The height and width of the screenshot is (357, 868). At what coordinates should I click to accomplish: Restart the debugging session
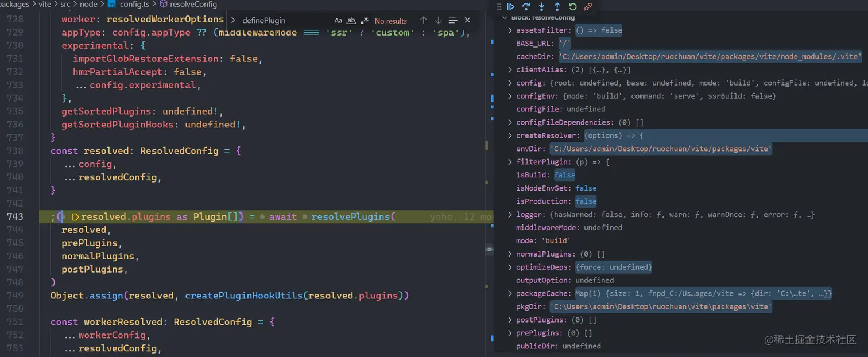tap(572, 7)
